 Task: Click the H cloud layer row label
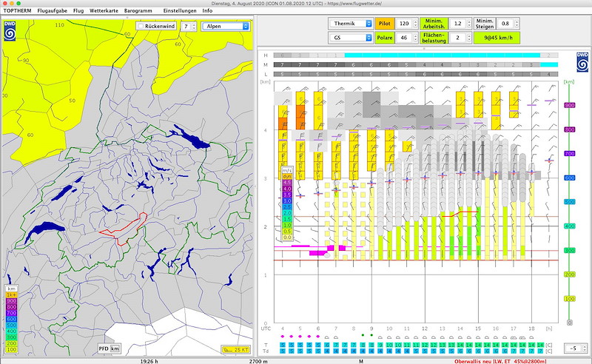click(x=266, y=55)
